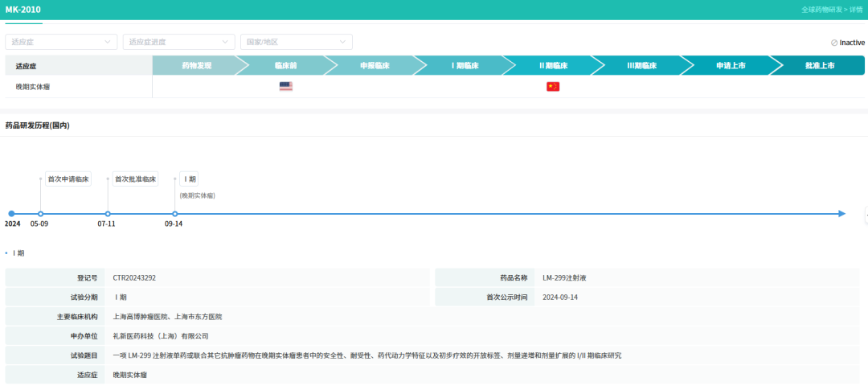Viewport: 868px width, 390px height.
Task: Open the 国家/地区 dropdown
Action: pyautogui.click(x=296, y=42)
